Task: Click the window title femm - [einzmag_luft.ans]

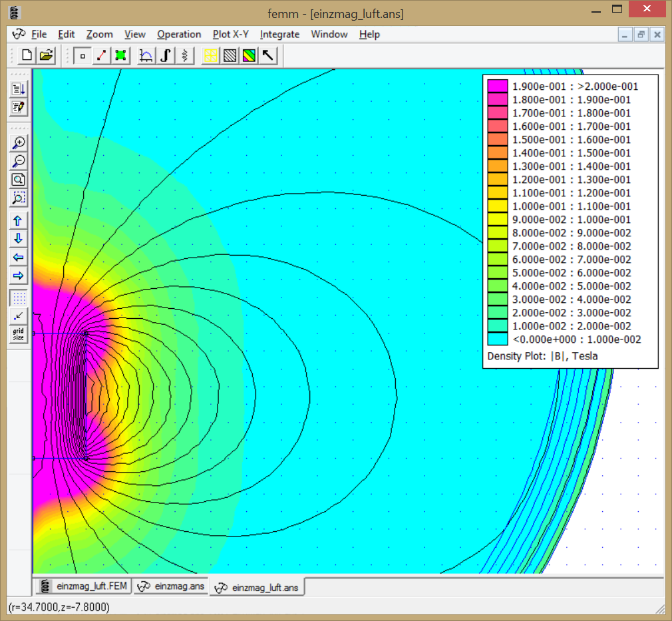Action: [335, 14]
